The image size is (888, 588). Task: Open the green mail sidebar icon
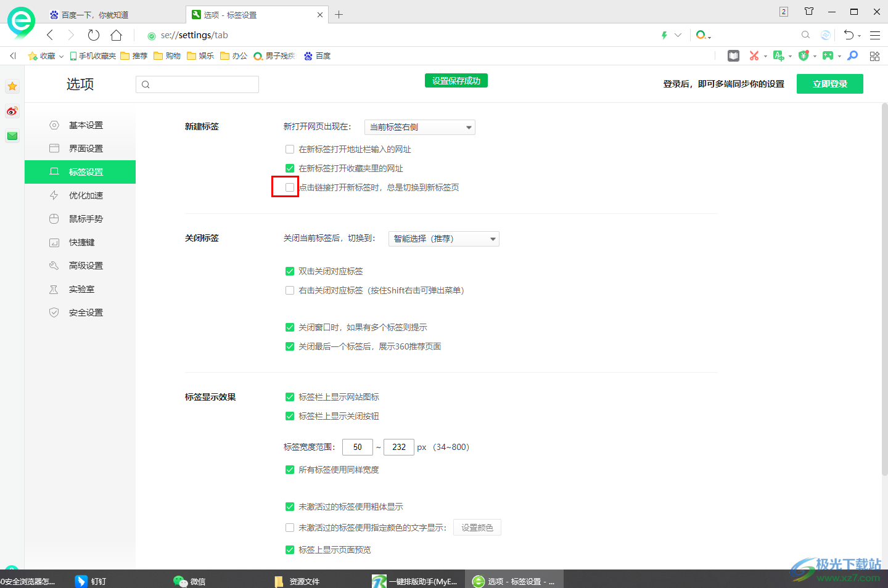tap(12, 136)
